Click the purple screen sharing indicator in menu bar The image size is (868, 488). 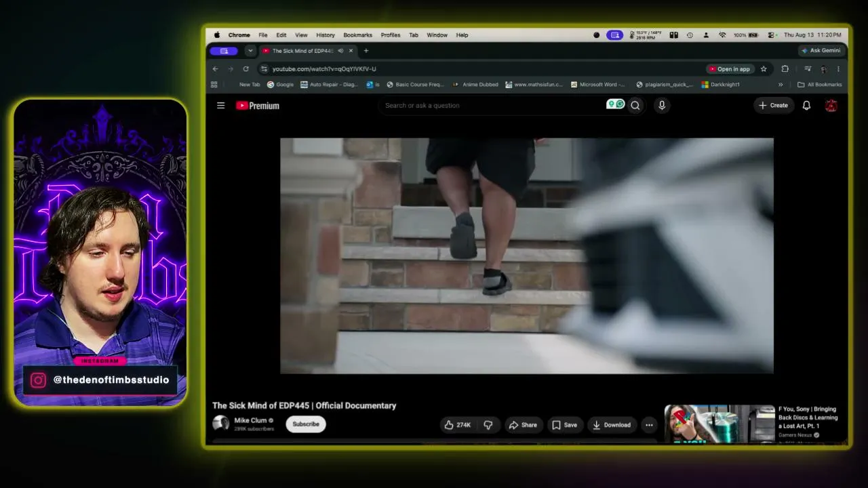point(615,35)
